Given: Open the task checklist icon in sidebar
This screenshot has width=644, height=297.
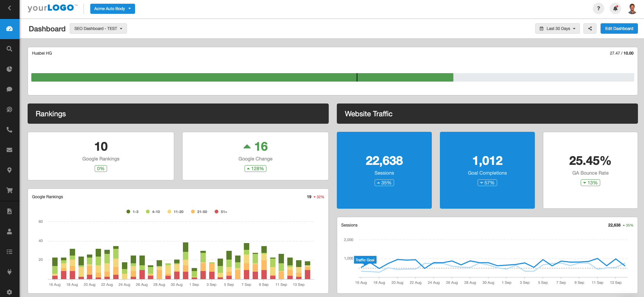Looking at the screenshot, I should [9, 252].
